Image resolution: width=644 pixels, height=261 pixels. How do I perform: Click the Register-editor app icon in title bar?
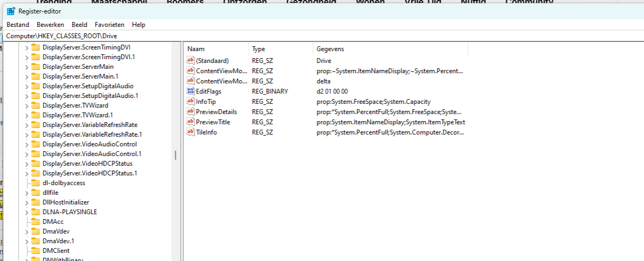pos(11,11)
